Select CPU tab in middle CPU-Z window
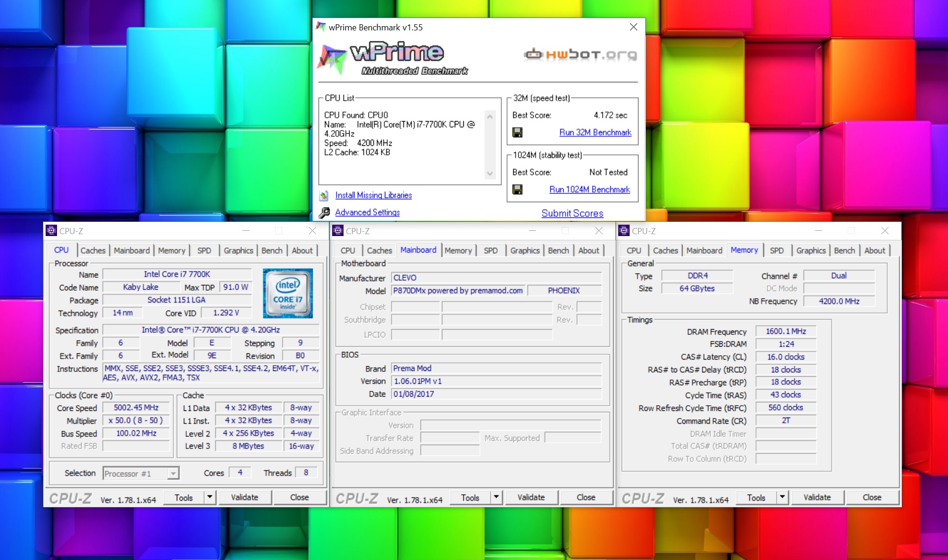Viewport: 948px width, 560px height. [348, 250]
